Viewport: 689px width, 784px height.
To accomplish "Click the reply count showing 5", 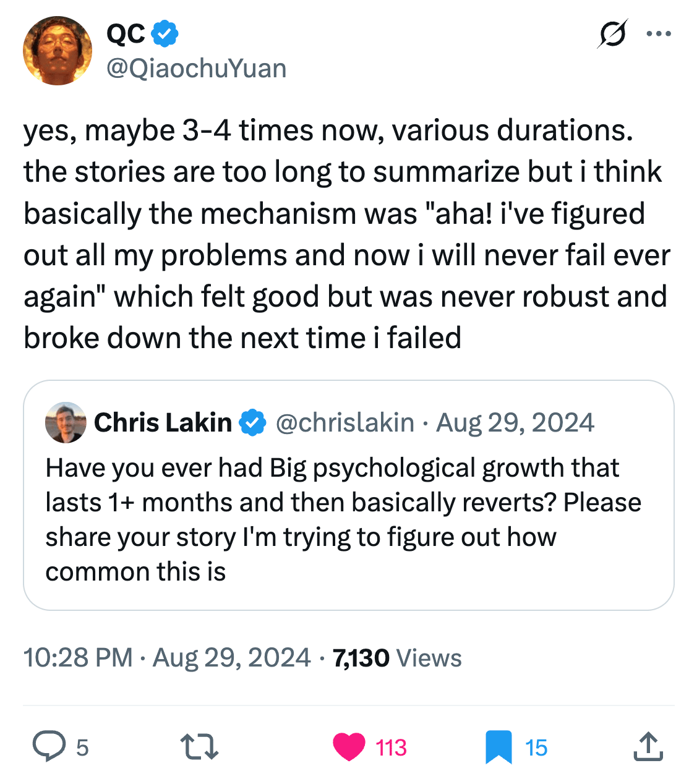I will (81, 748).
